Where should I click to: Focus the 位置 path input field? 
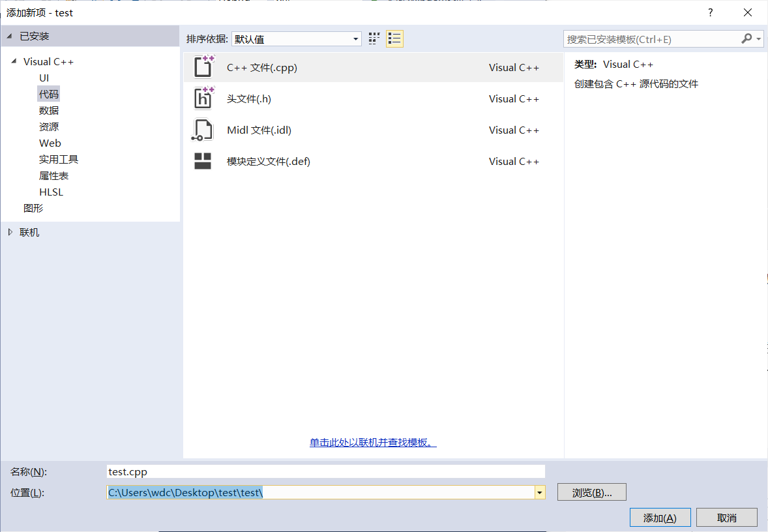(321, 492)
